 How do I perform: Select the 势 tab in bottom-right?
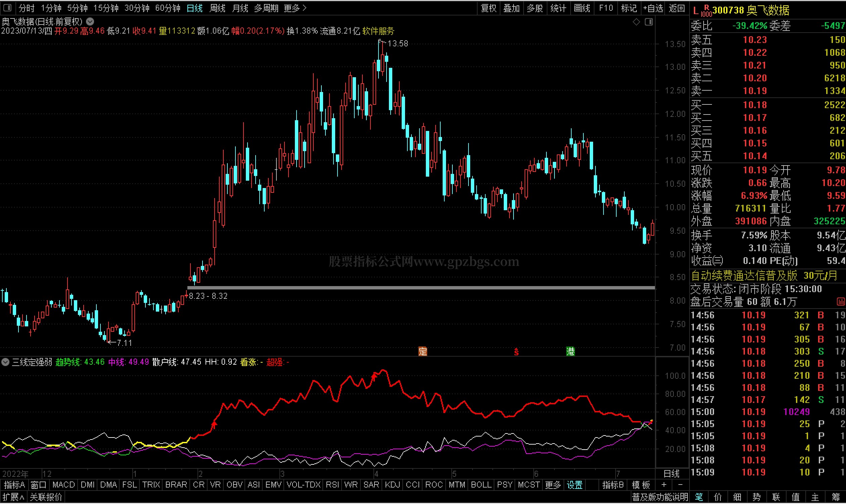[x=757, y=498]
